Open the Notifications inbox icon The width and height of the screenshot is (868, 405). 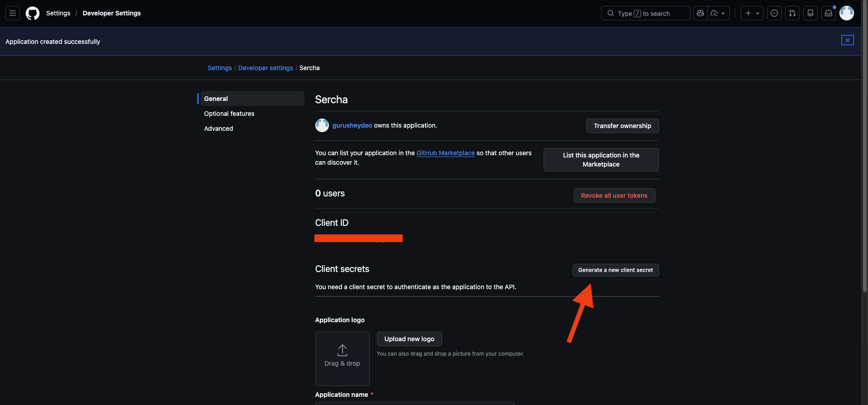[829, 13]
